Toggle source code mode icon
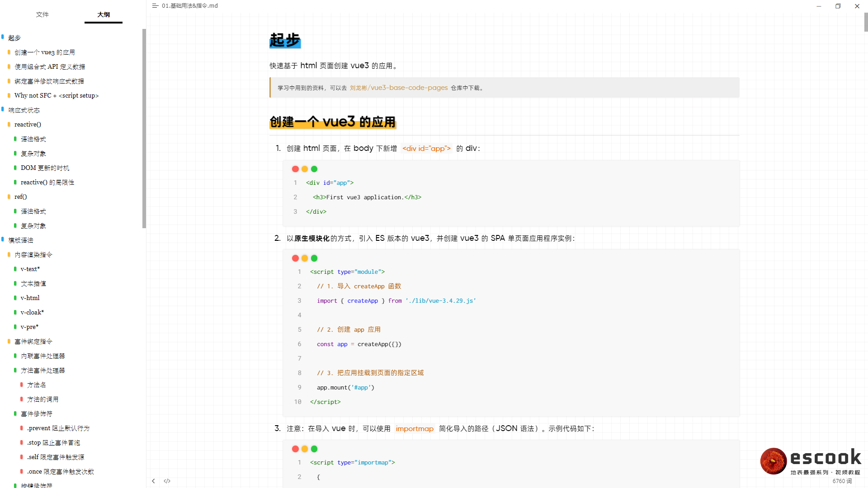Image resolution: width=868 pixels, height=488 pixels. [x=167, y=481]
